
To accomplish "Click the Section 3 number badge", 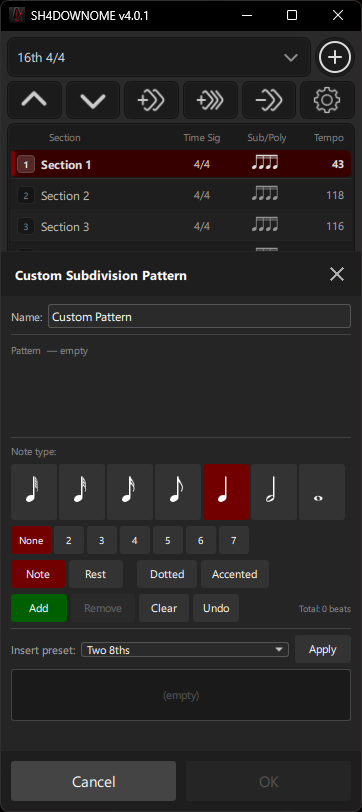I will click(26, 227).
